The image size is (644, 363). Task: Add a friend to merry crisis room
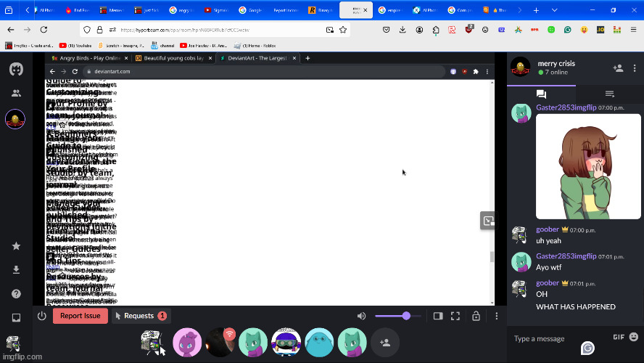pyautogui.click(x=618, y=68)
